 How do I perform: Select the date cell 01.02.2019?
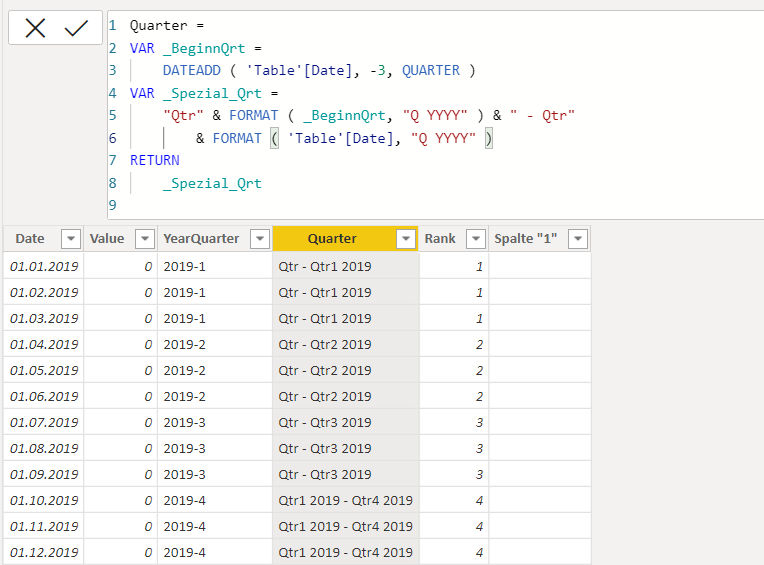click(x=43, y=292)
